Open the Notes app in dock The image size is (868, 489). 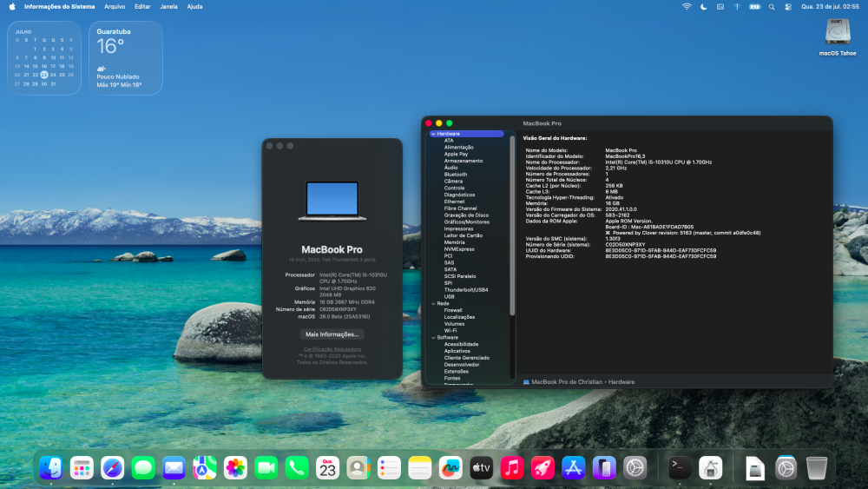[x=419, y=468]
